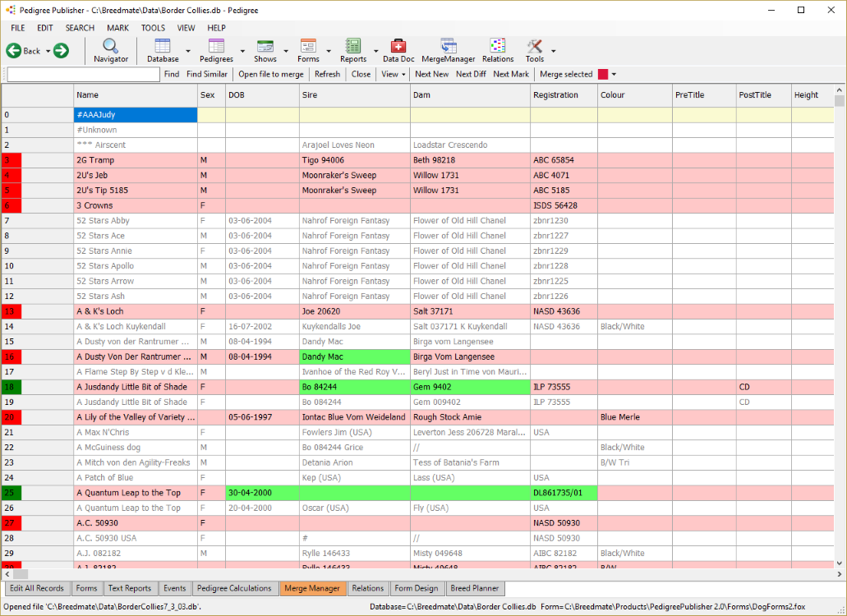Click the Next Diff button
Screen dimensions: 847x616
471,74
